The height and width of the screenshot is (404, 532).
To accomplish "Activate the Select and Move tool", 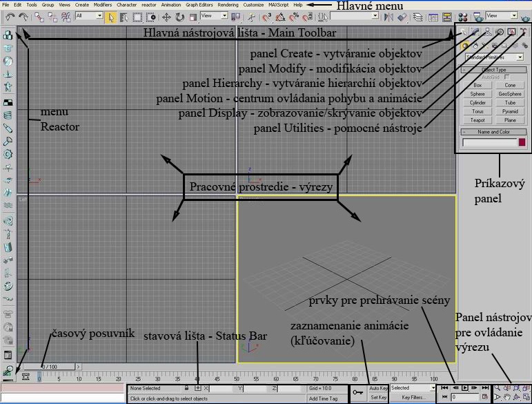I will [x=166, y=17].
